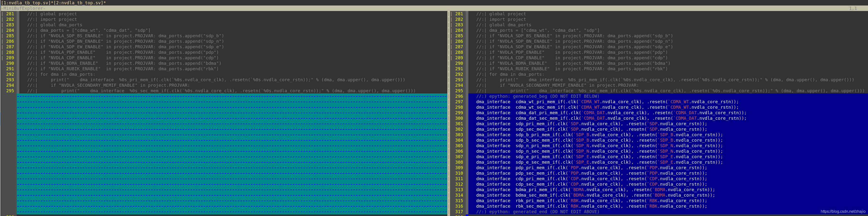868x216 pixels.
Task: Click the sec_mem_if print statement in right pane
Action: [x=670, y=91]
